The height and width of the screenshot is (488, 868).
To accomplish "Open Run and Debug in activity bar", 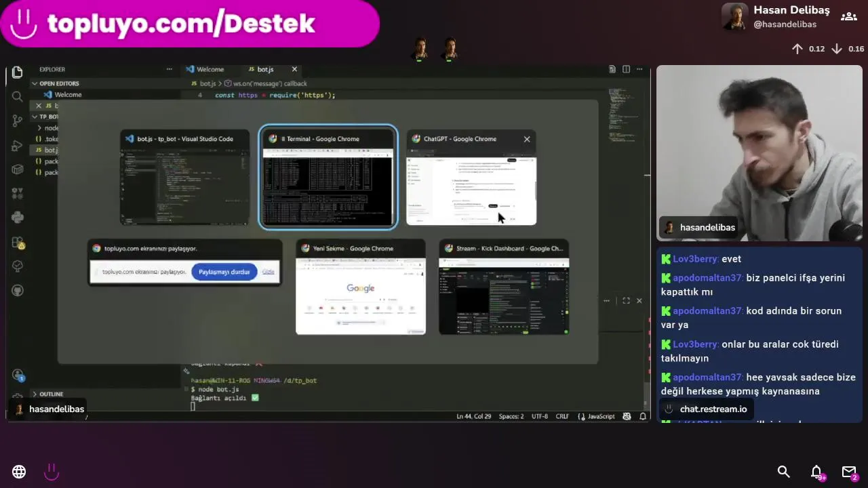I will coord(18,145).
